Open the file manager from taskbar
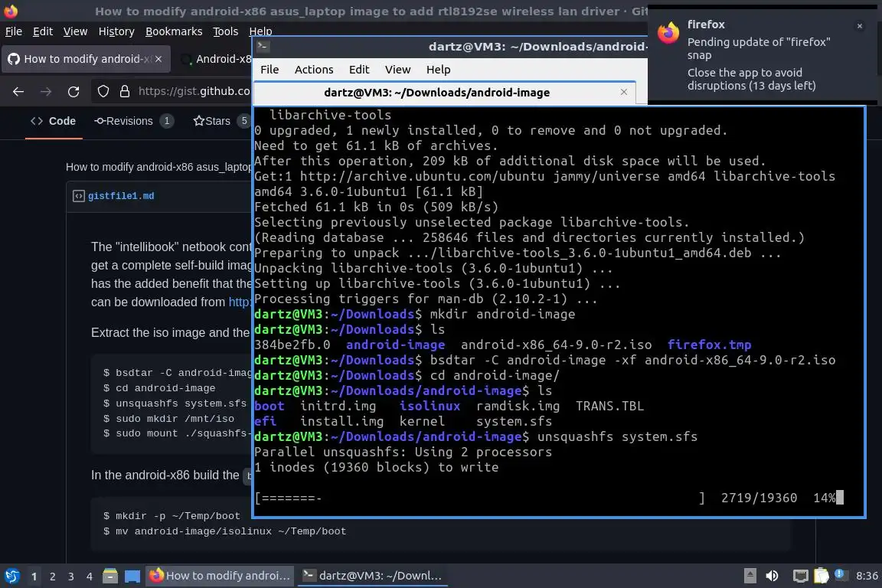The image size is (882, 588). 110,577
